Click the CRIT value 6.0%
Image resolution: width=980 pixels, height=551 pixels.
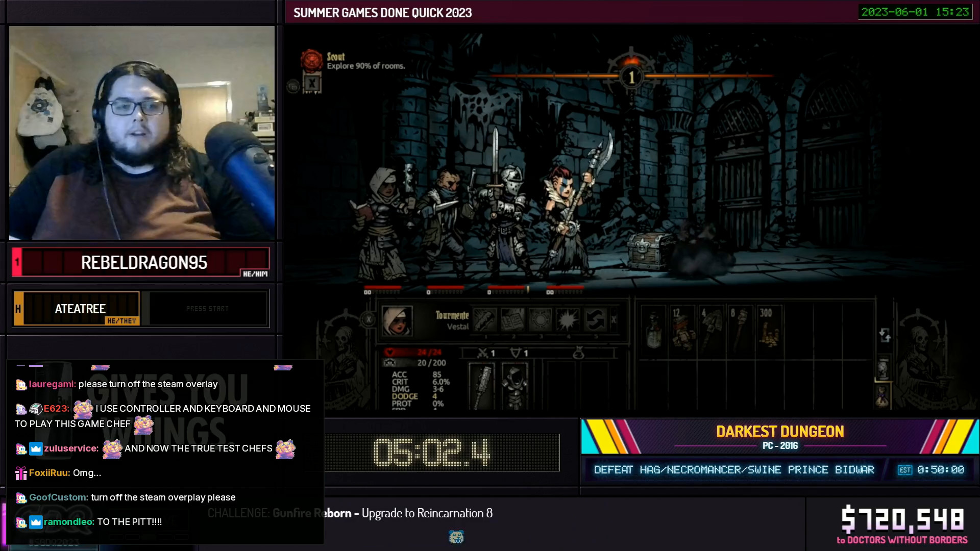[441, 382]
